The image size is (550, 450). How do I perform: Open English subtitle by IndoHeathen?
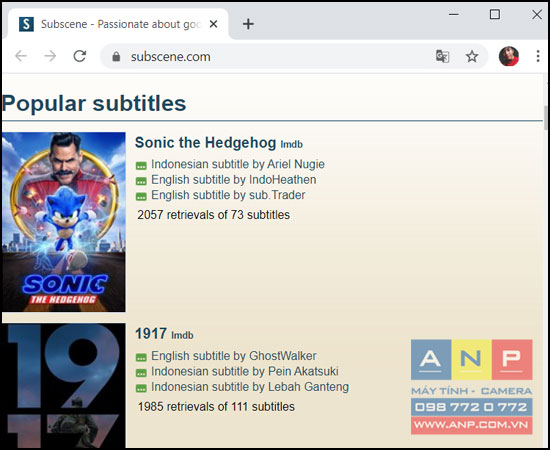pos(234,180)
